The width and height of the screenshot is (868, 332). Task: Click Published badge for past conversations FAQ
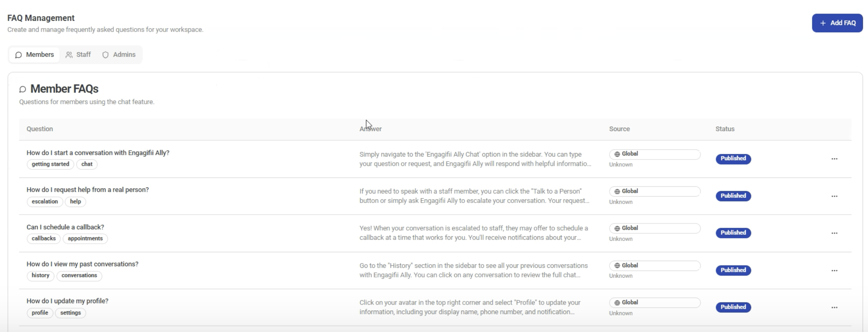pyautogui.click(x=733, y=270)
